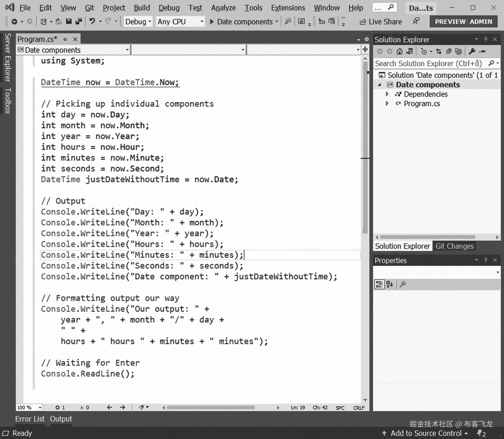Click the Home icon in Solution Explorer
504x439 pixels.
pos(399,51)
